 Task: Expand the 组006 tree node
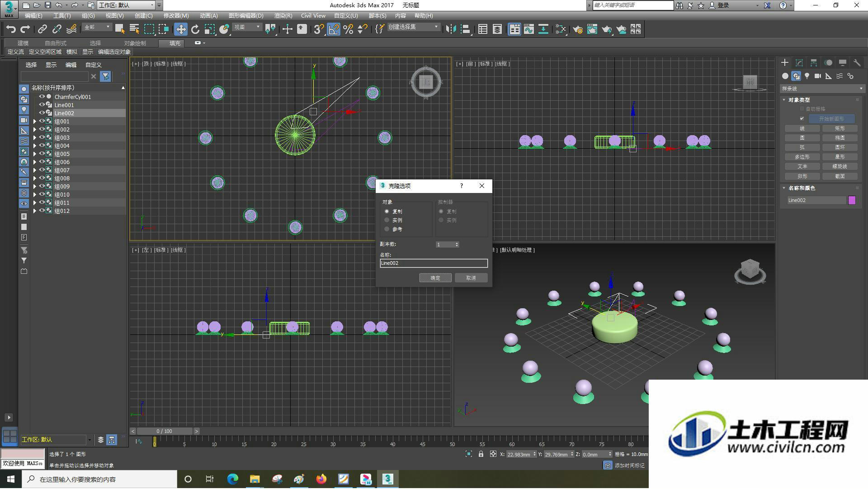click(35, 162)
